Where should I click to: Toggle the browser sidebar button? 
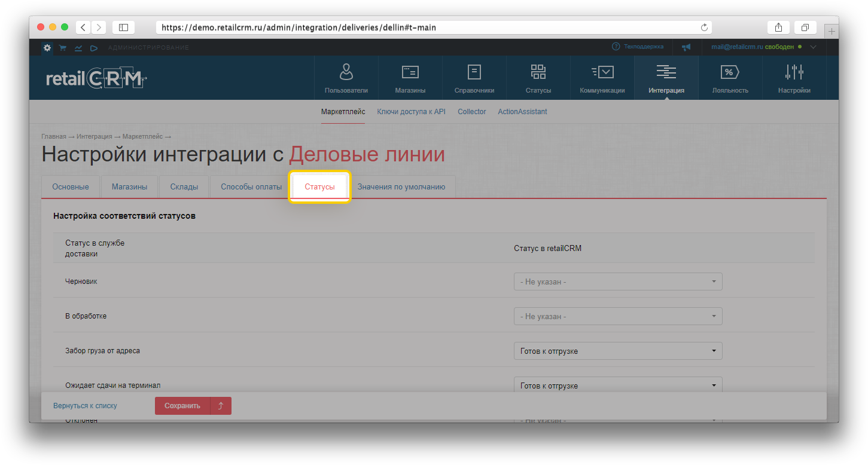[x=123, y=27]
